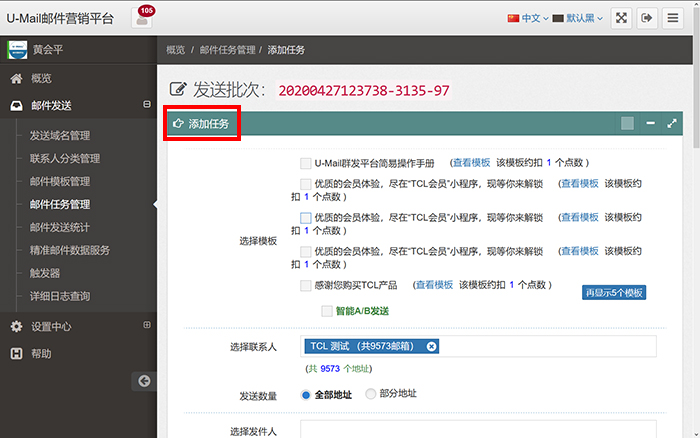The width and height of the screenshot is (700, 438).
Task: Go to 邮件发送统计 in sidebar
Action: (60, 227)
